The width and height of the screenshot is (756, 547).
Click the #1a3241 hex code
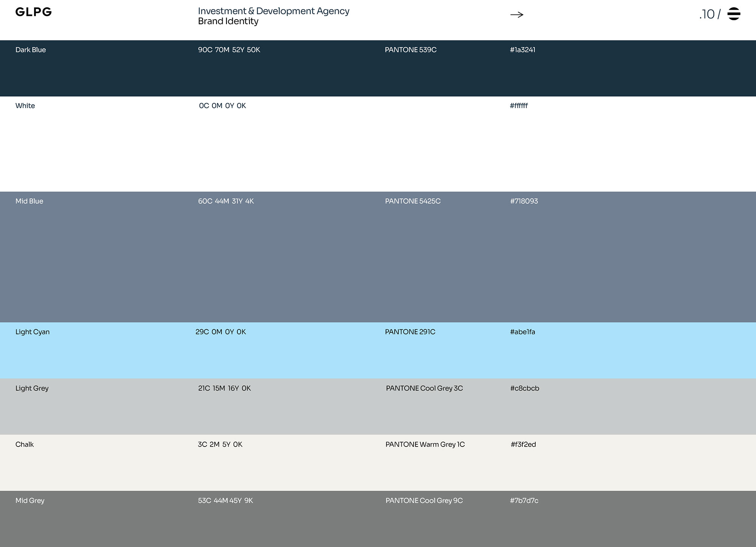click(522, 50)
